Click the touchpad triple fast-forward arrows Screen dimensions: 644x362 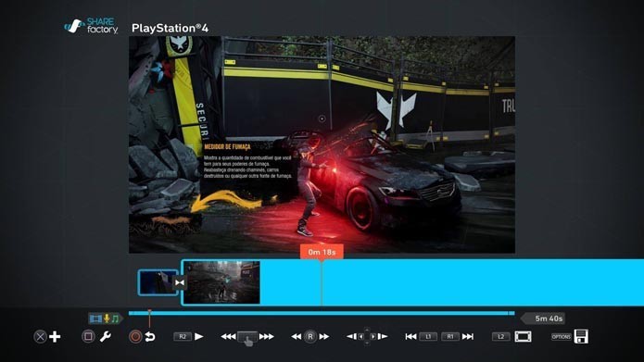[266, 337]
